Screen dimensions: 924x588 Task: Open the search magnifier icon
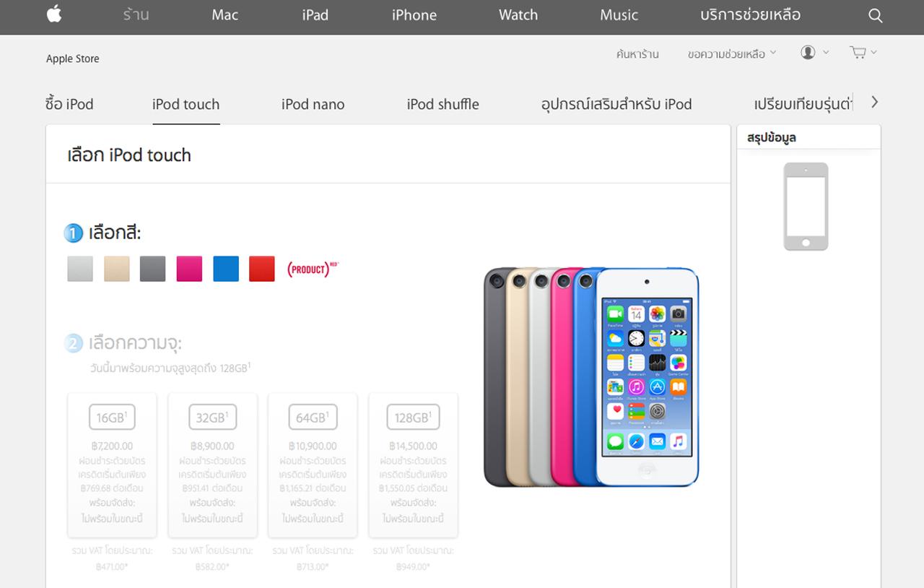pos(876,16)
